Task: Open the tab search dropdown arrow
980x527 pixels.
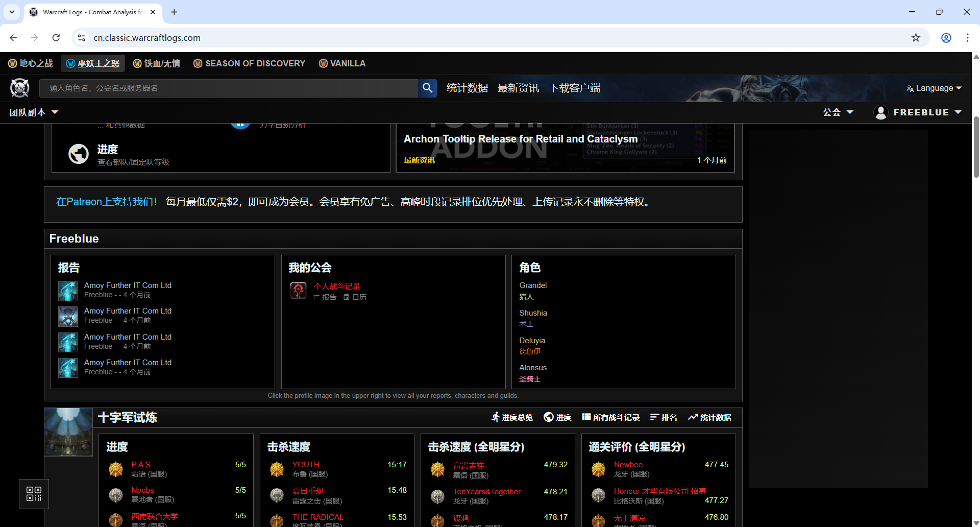Action: [x=12, y=12]
